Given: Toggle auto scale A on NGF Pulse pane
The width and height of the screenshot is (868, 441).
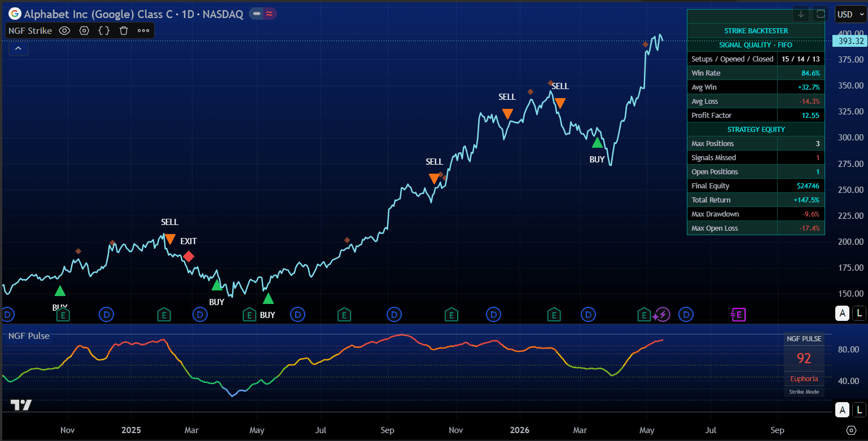Looking at the screenshot, I should coord(843,410).
